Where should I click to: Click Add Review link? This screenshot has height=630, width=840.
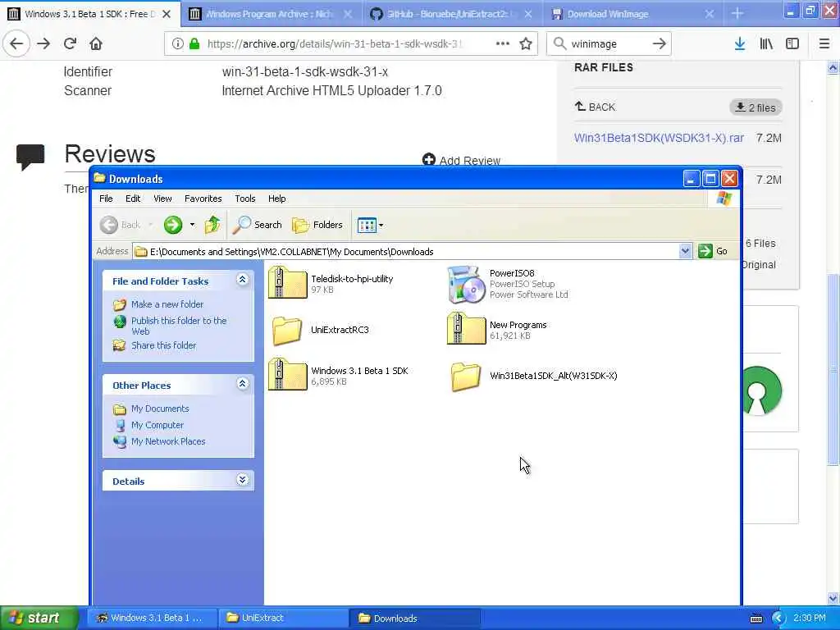[x=461, y=160]
